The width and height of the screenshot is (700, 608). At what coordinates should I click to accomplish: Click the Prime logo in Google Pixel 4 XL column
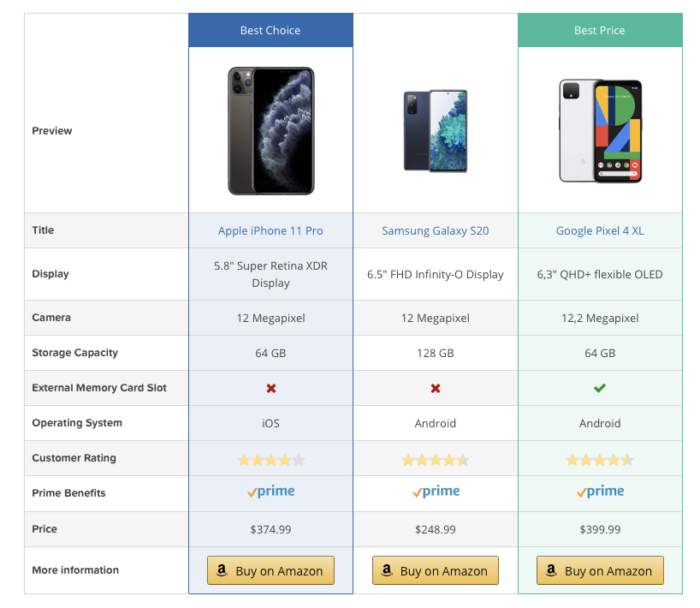click(600, 492)
